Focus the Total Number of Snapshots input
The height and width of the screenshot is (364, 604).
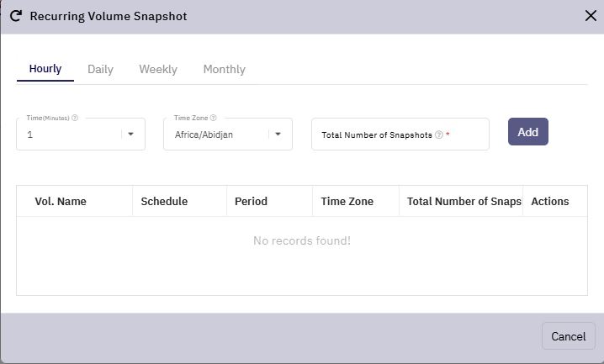point(400,134)
